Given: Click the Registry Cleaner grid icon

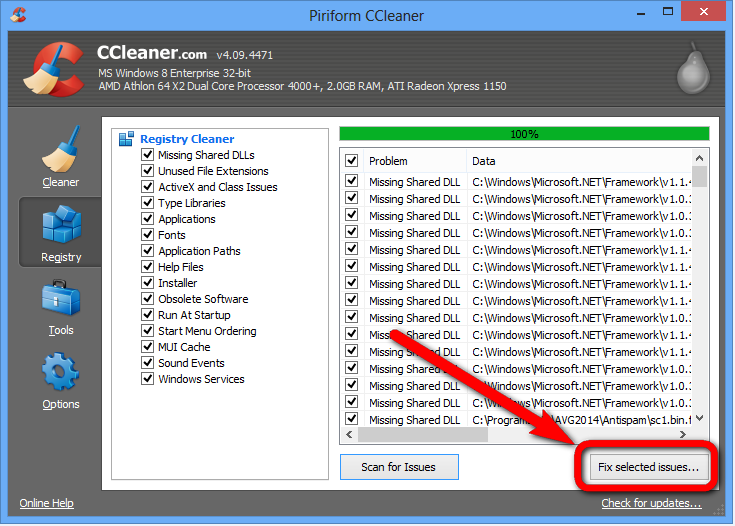Looking at the screenshot, I should pos(126,139).
